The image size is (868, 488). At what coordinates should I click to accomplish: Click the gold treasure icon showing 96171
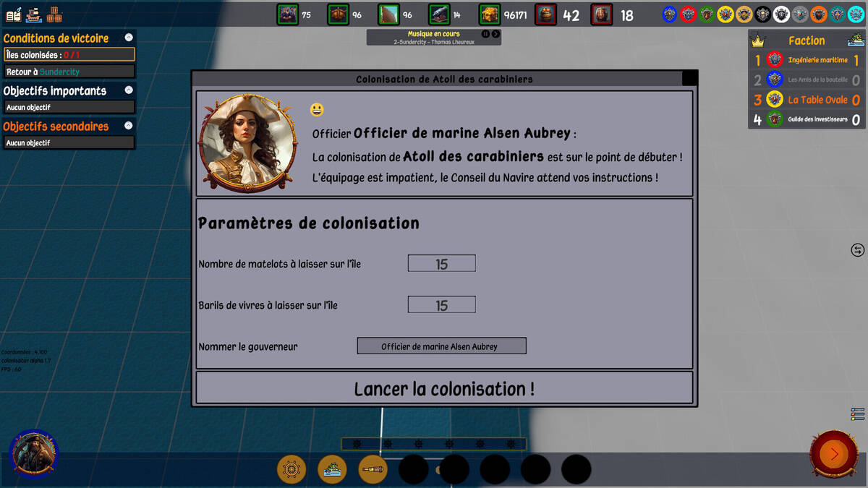pyautogui.click(x=490, y=14)
